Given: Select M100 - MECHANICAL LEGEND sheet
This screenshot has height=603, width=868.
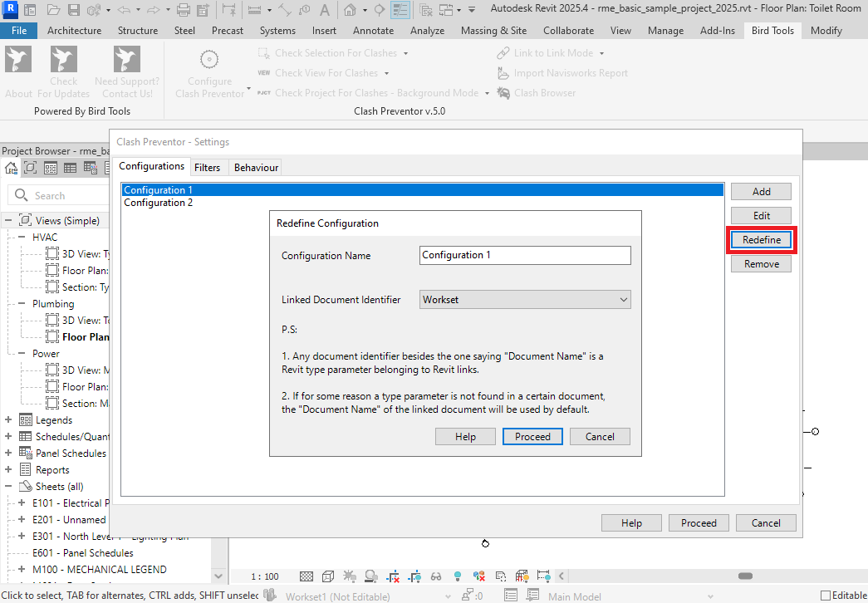Looking at the screenshot, I should pos(99,569).
